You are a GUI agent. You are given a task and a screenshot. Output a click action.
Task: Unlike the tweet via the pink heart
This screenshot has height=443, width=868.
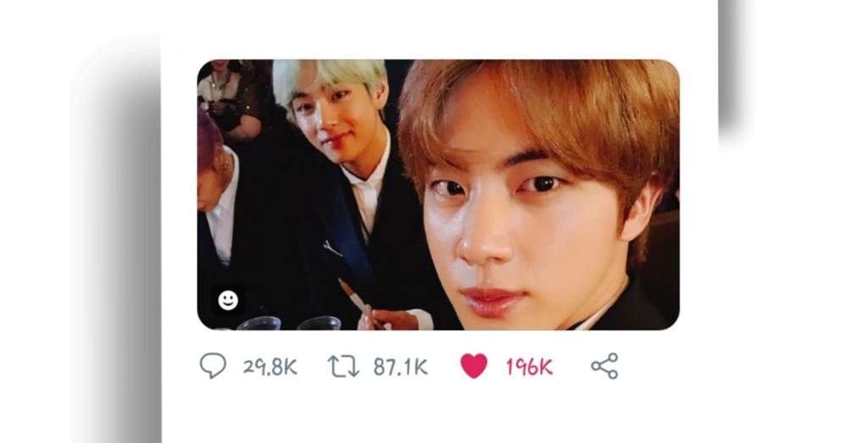pyautogui.click(x=474, y=366)
